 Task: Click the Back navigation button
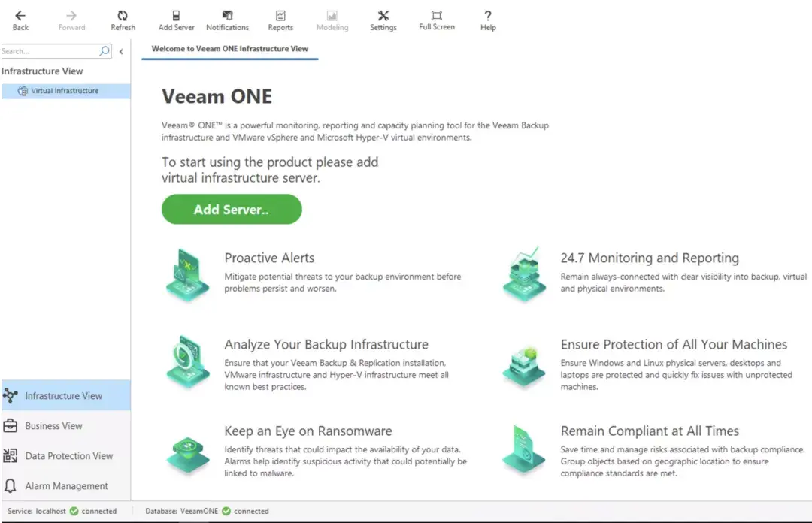pos(20,20)
